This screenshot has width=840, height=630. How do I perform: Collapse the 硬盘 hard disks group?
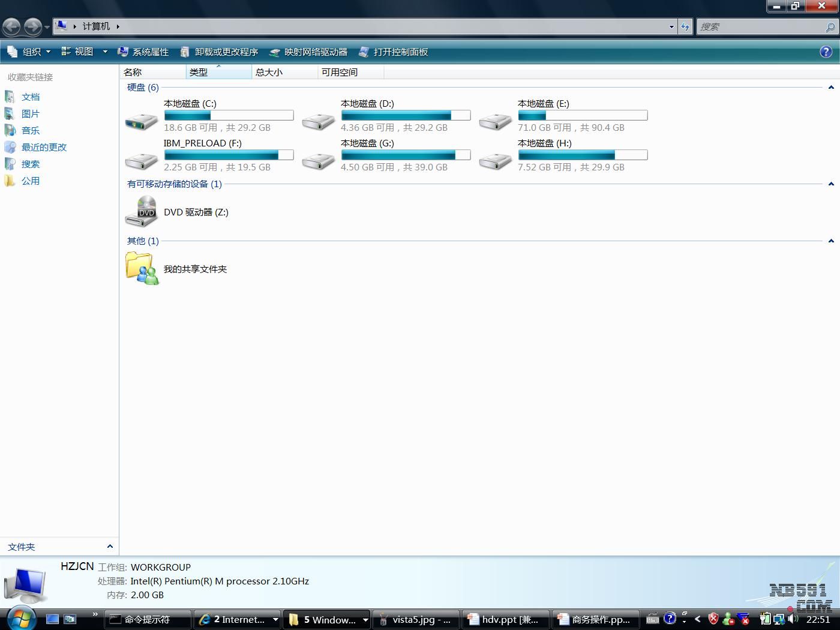[831, 88]
